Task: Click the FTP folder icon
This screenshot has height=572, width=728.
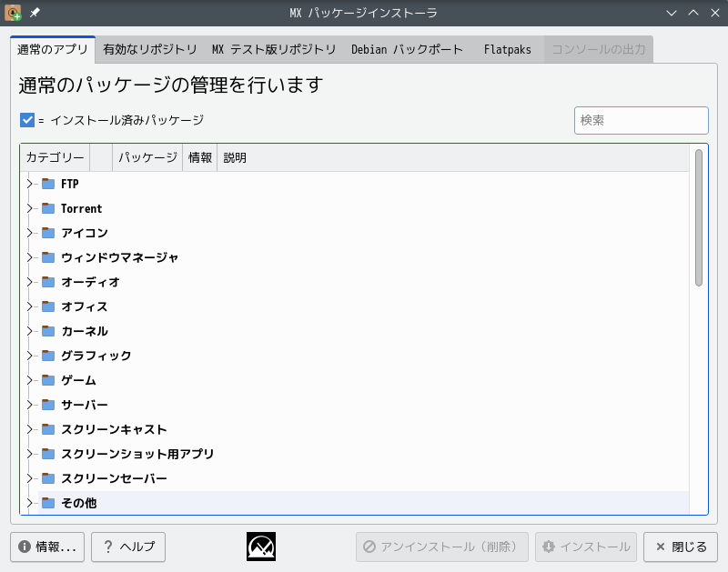Action: point(48,184)
